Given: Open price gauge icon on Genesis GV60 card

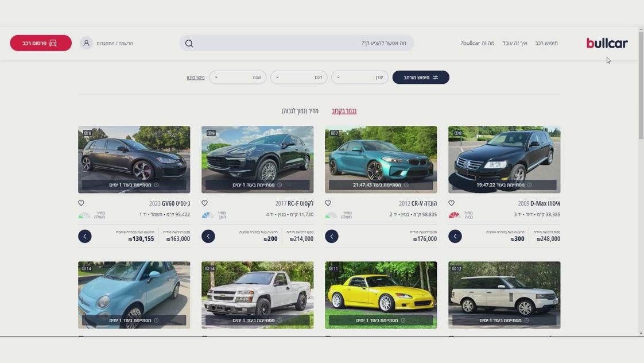Looking at the screenshot, I should (84, 215).
